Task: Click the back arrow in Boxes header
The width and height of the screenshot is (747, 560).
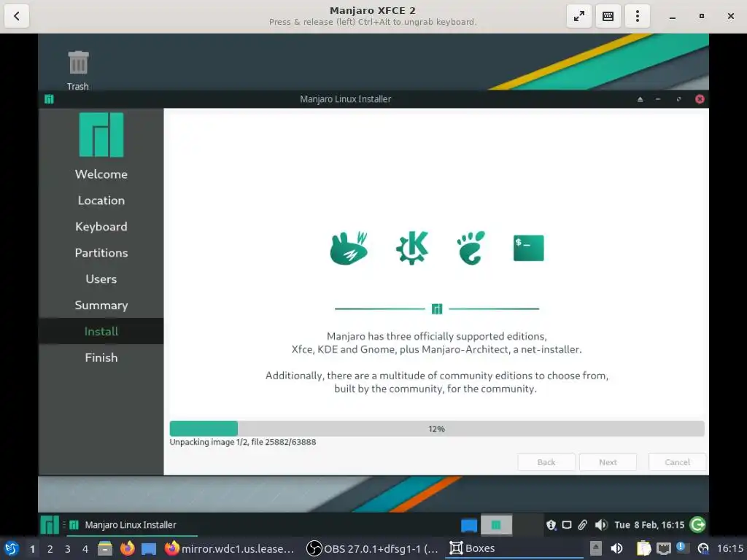Action: click(17, 16)
